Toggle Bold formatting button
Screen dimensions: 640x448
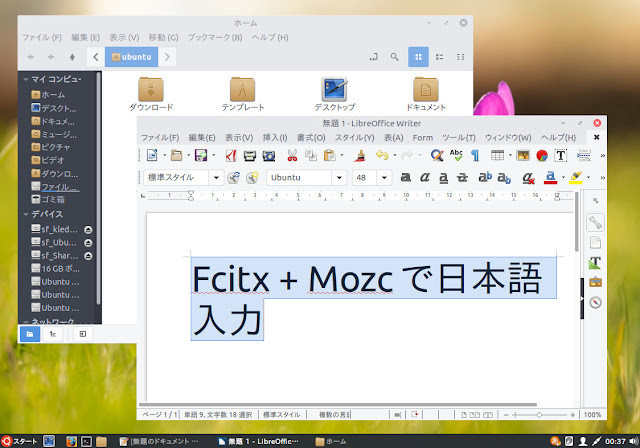(405, 177)
